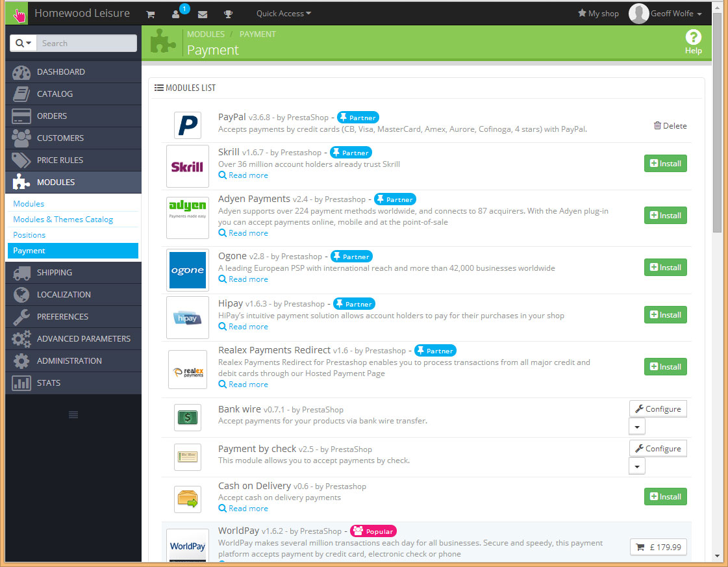Viewport: 728px width, 567px height.
Task: Install the Skrill module
Action: tap(665, 164)
